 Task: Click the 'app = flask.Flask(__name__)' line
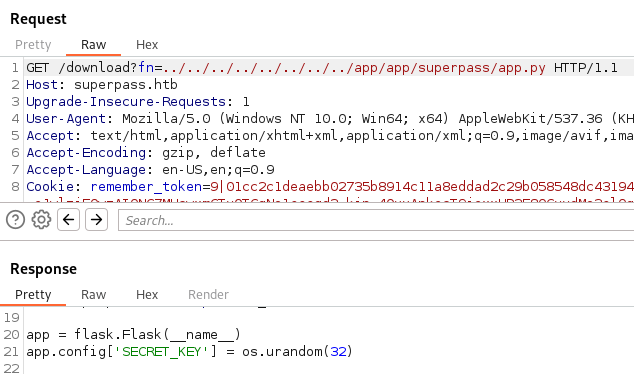click(x=133, y=334)
